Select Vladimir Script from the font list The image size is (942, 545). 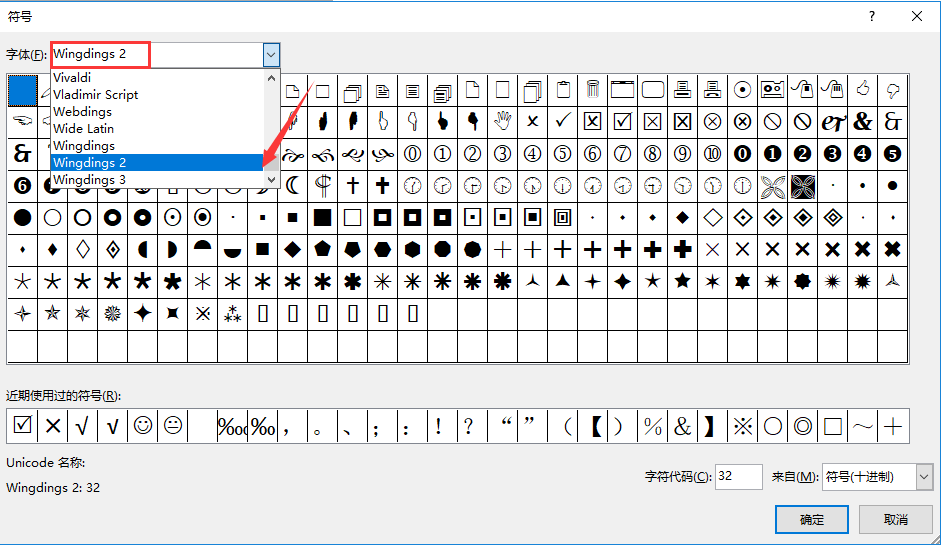click(x=157, y=94)
